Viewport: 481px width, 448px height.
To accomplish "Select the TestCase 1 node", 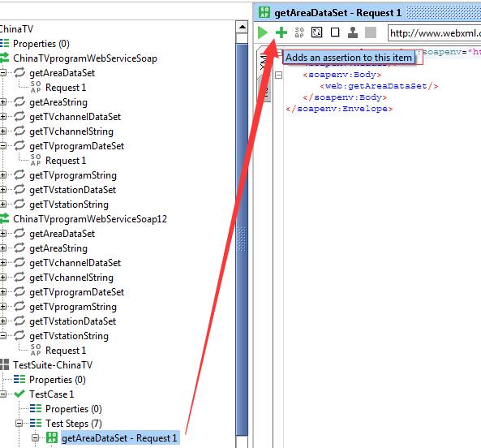I will (x=52, y=394).
